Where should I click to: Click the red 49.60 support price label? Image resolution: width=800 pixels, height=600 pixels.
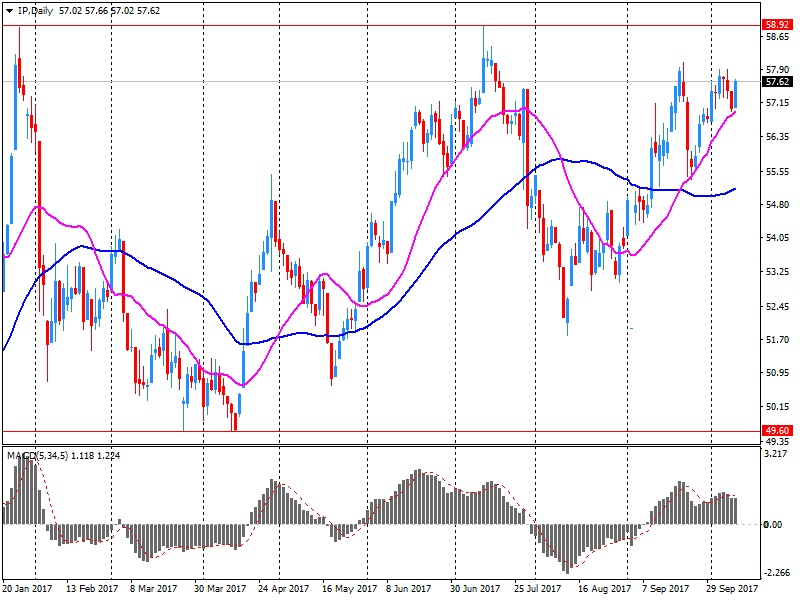tap(778, 431)
